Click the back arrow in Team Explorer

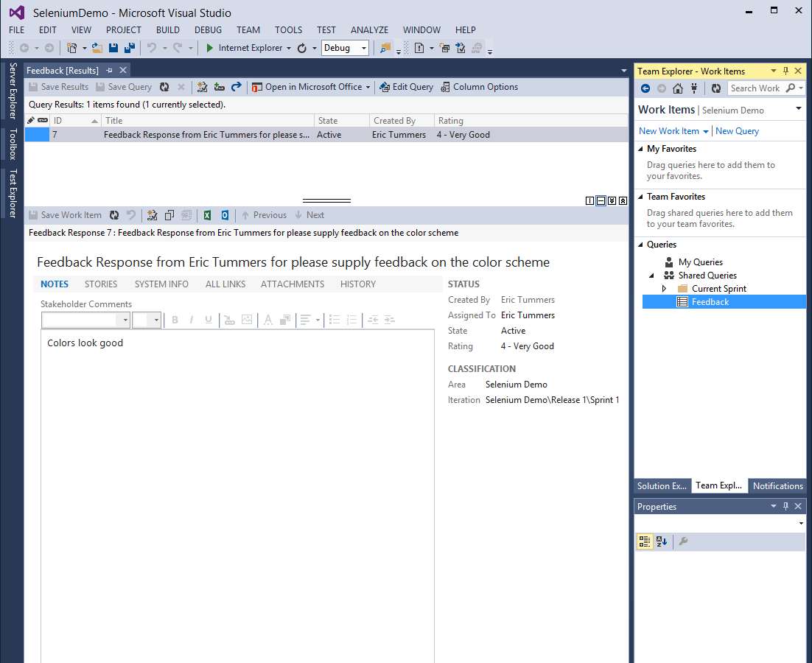click(x=645, y=88)
